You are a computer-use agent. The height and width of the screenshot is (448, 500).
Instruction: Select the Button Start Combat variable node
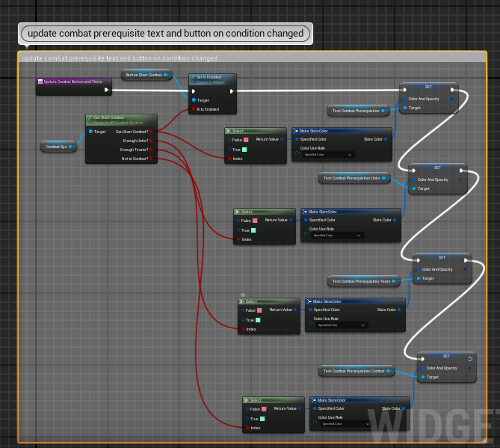click(146, 75)
